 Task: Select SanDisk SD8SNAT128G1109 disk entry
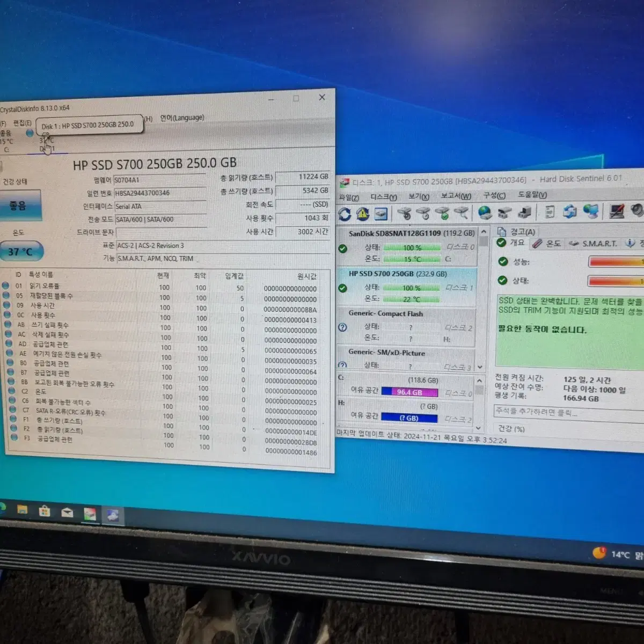click(407, 246)
